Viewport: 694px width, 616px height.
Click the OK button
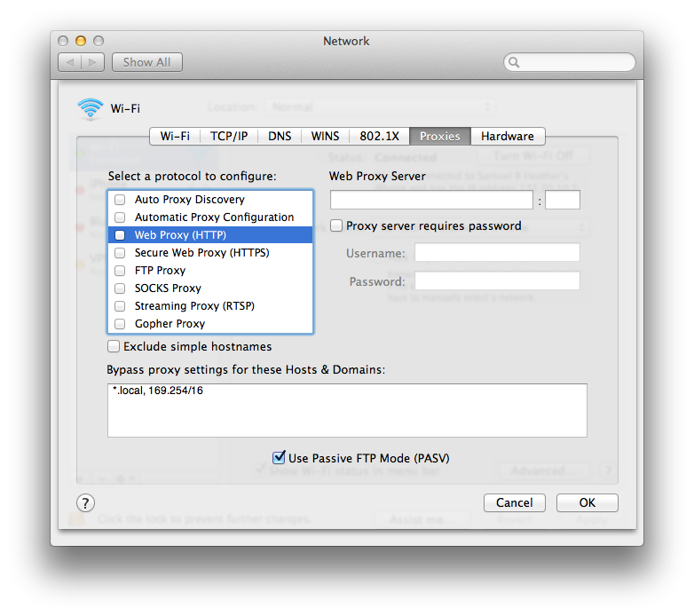pos(587,502)
